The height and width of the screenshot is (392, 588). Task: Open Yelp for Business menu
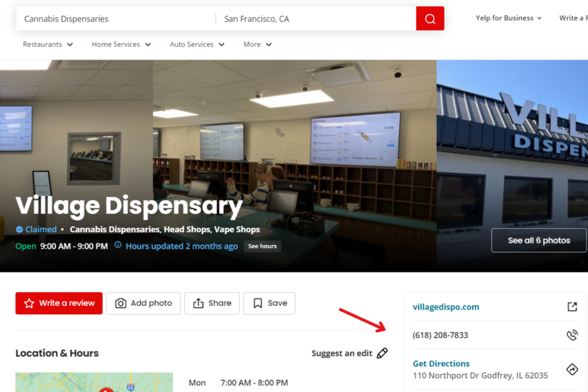click(x=509, y=18)
